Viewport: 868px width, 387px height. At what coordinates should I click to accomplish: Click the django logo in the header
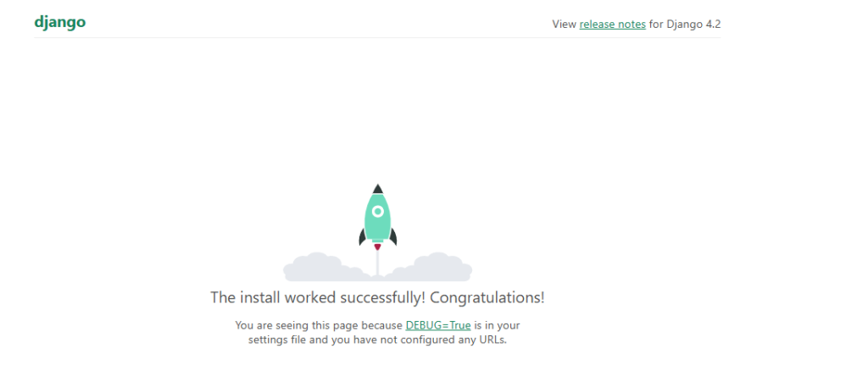tap(60, 22)
